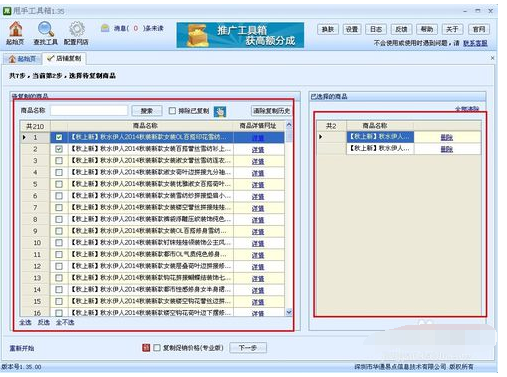Image resolution: width=507 pixels, height=377 pixels.
Task: Click the 搜索 search button
Action: point(147,111)
